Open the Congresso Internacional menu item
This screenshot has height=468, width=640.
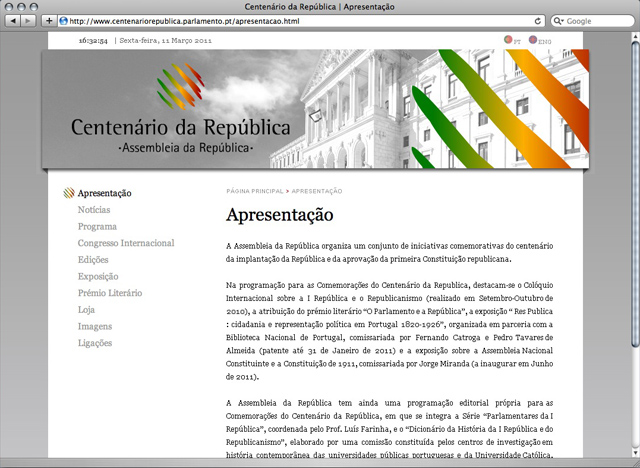click(x=126, y=243)
